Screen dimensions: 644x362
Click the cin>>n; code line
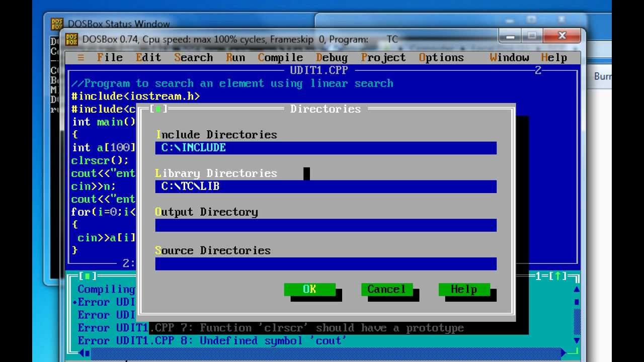tap(94, 187)
